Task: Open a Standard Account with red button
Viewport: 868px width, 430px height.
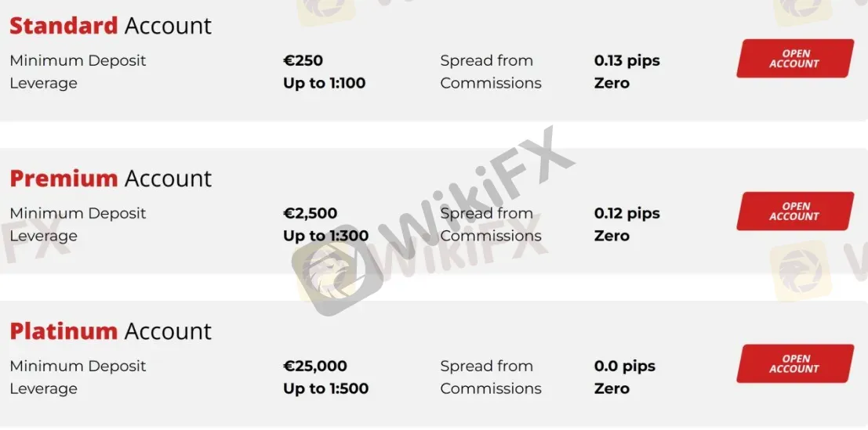Action: (795, 59)
